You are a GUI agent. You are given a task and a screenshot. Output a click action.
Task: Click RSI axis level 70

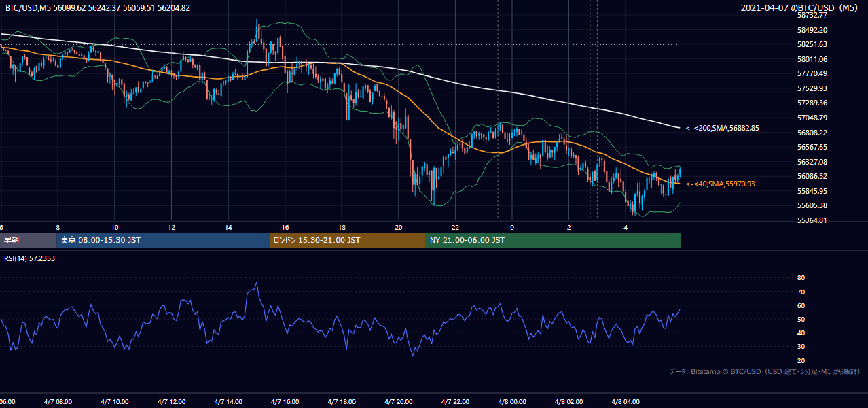pyautogui.click(x=801, y=292)
